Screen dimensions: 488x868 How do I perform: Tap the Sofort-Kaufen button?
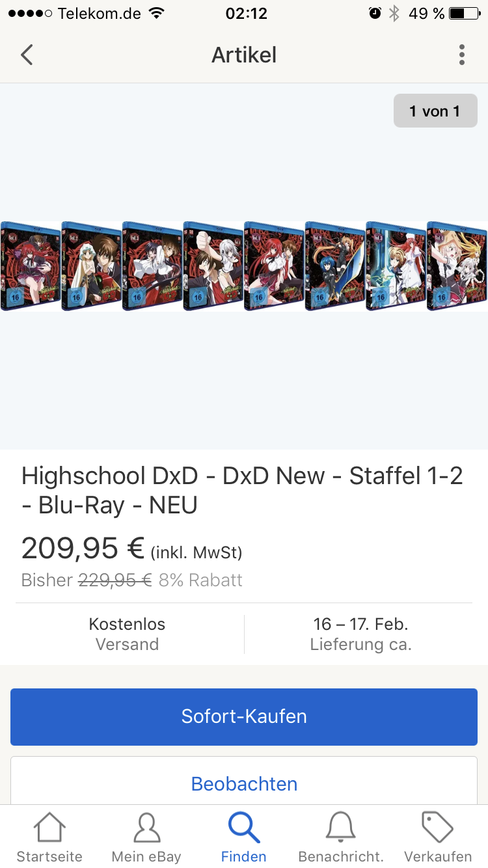pos(244,716)
